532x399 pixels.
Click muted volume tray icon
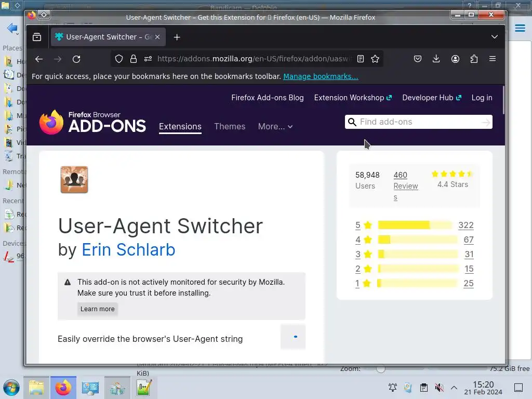pos(439,388)
